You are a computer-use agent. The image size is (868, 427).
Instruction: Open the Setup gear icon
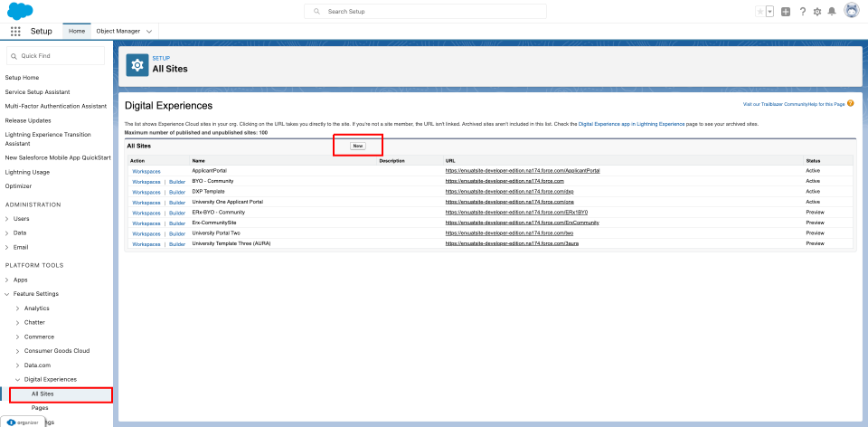[x=817, y=11]
